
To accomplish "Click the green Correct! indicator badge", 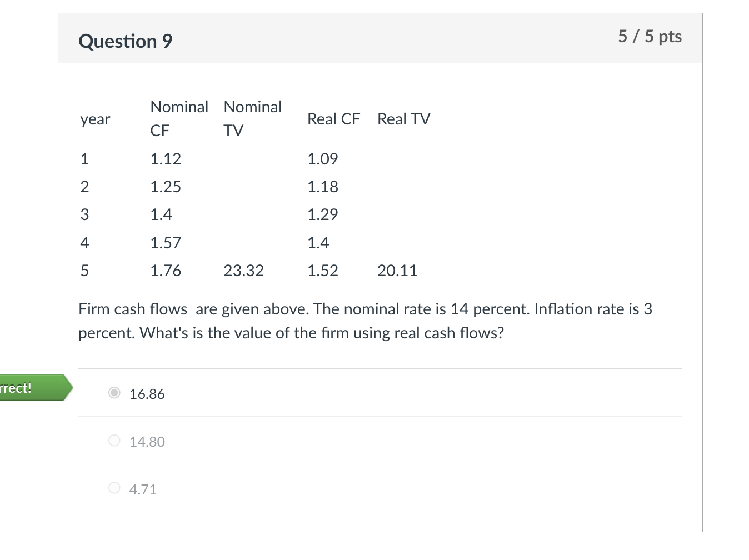I will click(31, 388).
